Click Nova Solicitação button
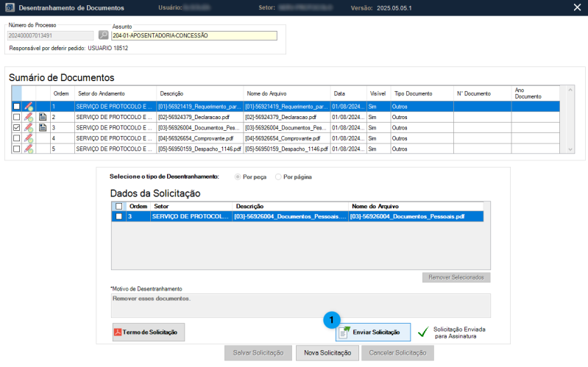Screen dimensions: 588x367 click(327, 353)
